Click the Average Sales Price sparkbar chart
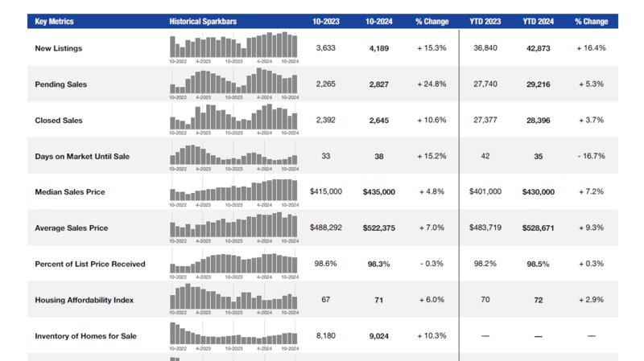644x361 pixels. [x=233, y=225]
